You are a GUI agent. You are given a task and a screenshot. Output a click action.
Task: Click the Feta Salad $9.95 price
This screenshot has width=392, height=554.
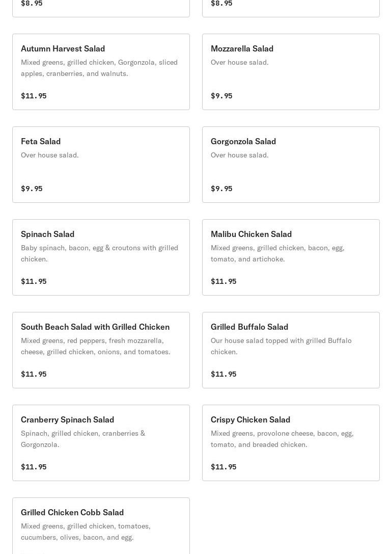pyautogui.click(x=32, y=188)
